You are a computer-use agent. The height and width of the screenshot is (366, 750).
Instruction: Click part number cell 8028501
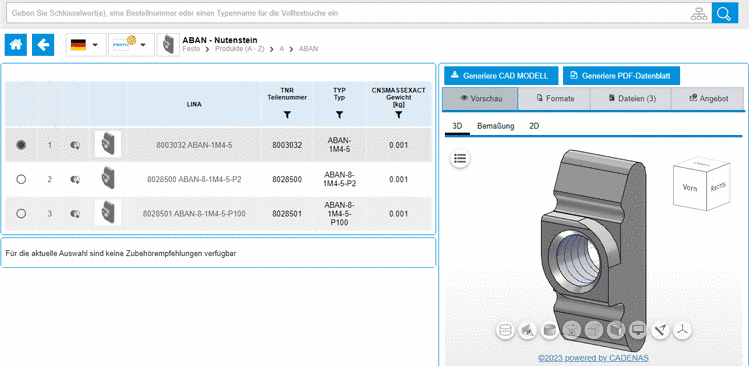287,214
